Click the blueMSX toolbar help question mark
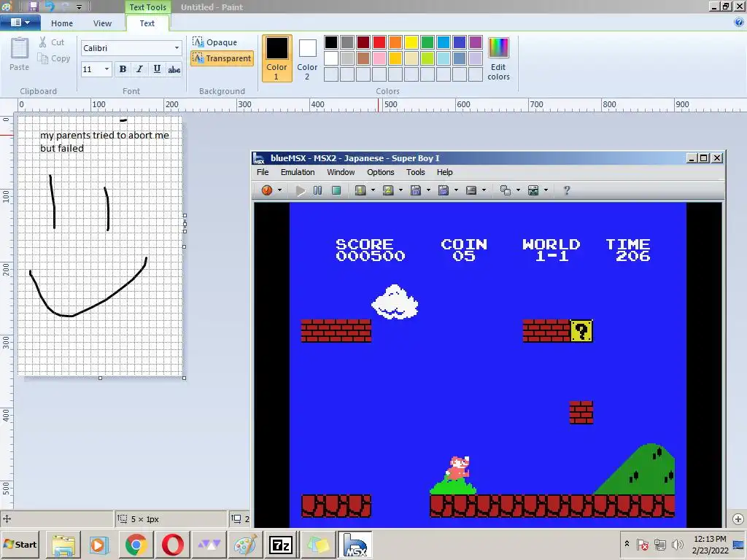This screenshot has width=747, height=560. (566, 190)
